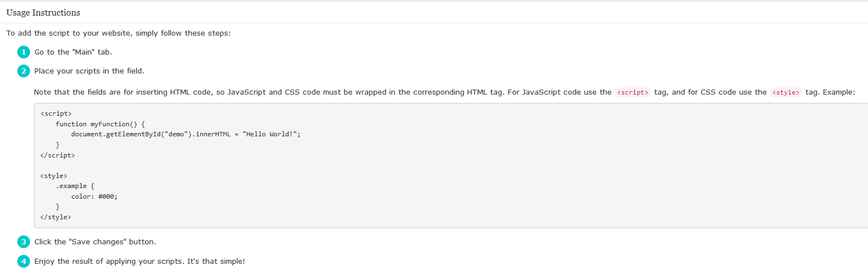Screen dimensions: 868x276
Task: Click the document.getElementById code line
Action: click(185, 135)
